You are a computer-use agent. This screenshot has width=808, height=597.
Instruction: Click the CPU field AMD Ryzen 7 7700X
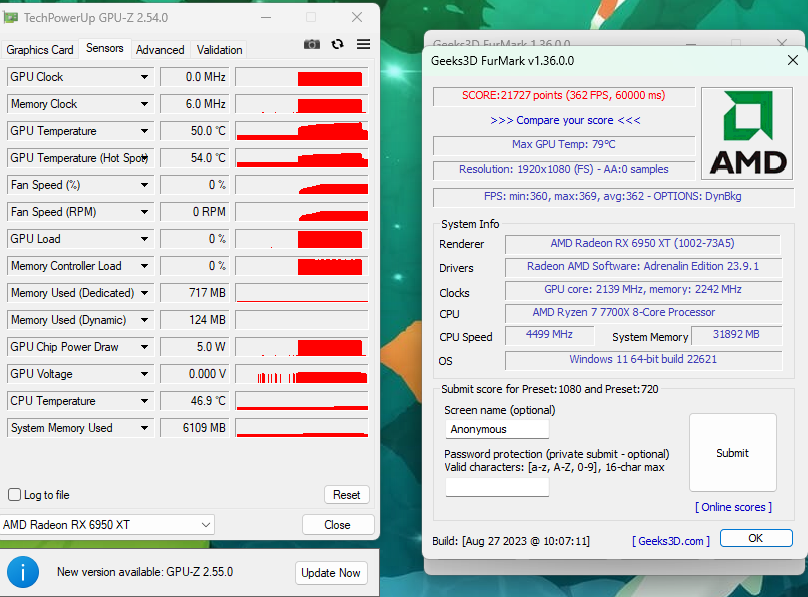(643, 313)
